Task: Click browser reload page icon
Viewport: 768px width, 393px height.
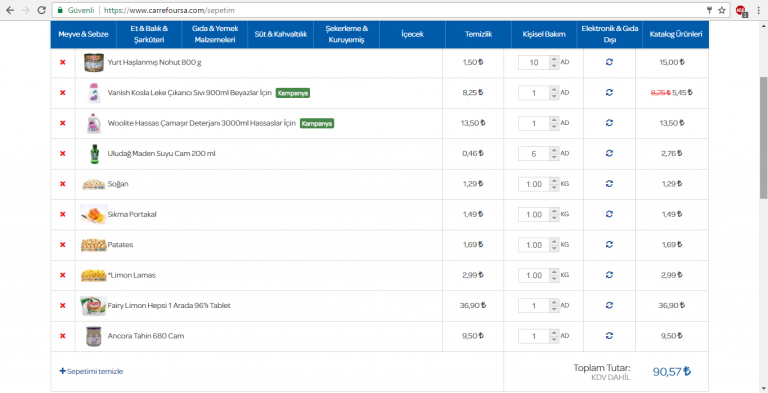Action: pos(42,10)
